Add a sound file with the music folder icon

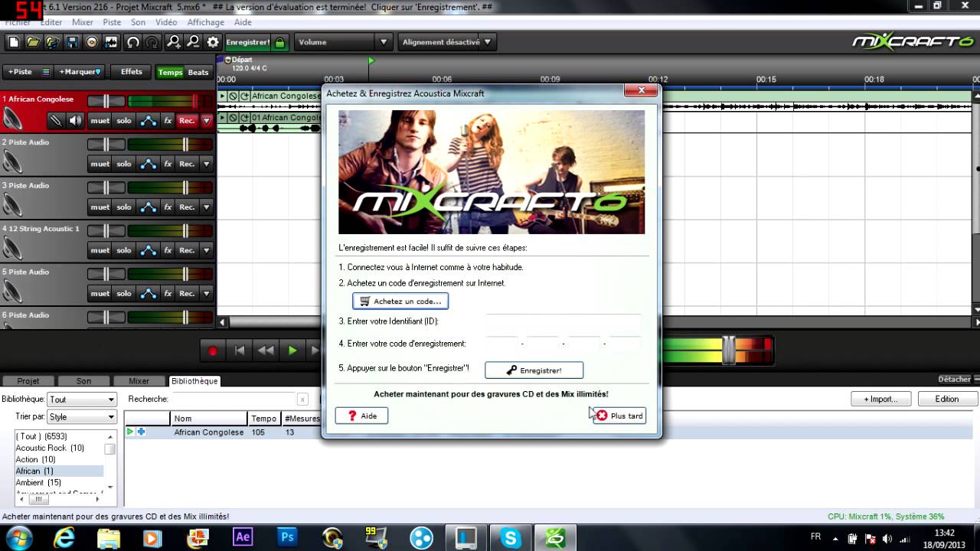[x=53, y=42]
